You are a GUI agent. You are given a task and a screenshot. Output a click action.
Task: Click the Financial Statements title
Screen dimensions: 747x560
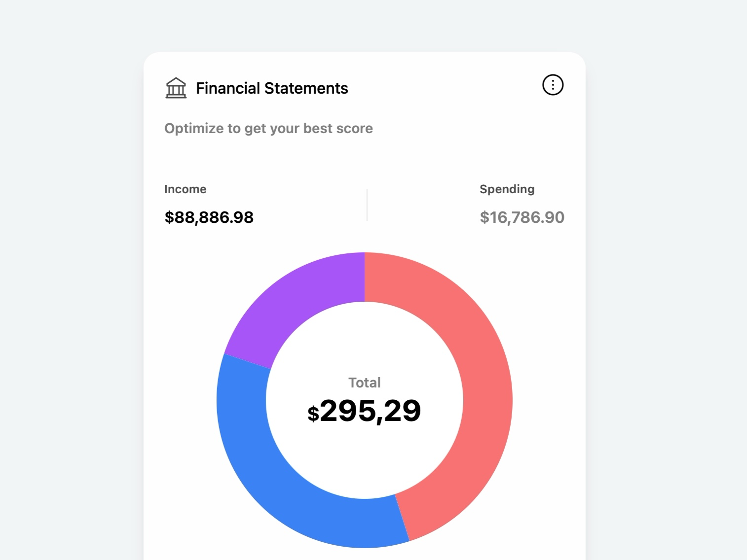click(272, 88)
